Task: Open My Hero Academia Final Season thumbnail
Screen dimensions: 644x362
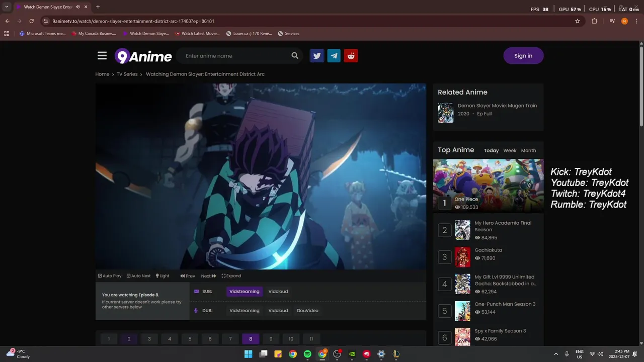Action: coord(462,230)
